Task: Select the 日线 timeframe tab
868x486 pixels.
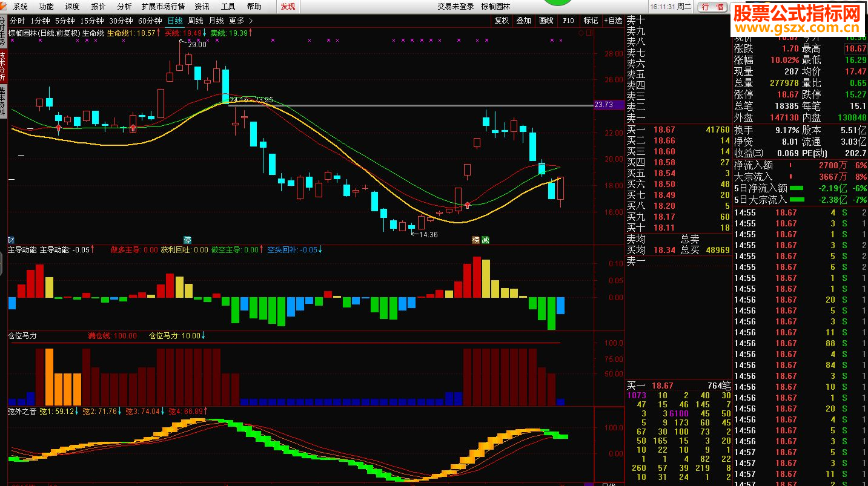Action: [x=175, y=21]
